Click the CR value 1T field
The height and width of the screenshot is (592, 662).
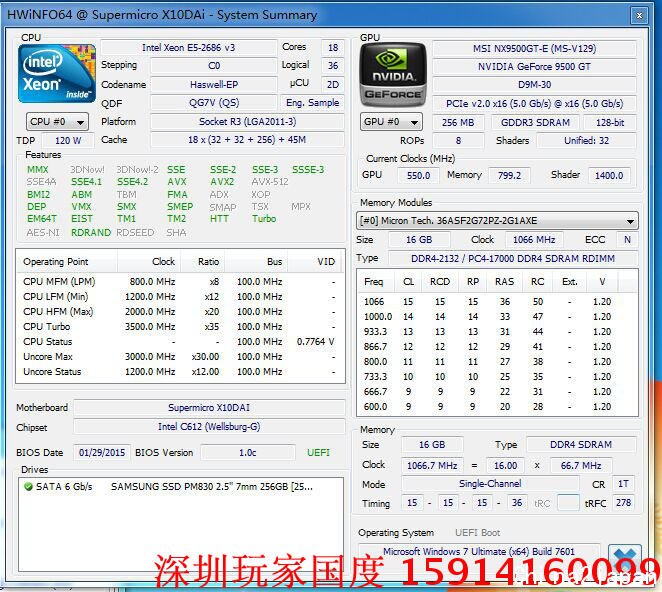coord(623,484)
